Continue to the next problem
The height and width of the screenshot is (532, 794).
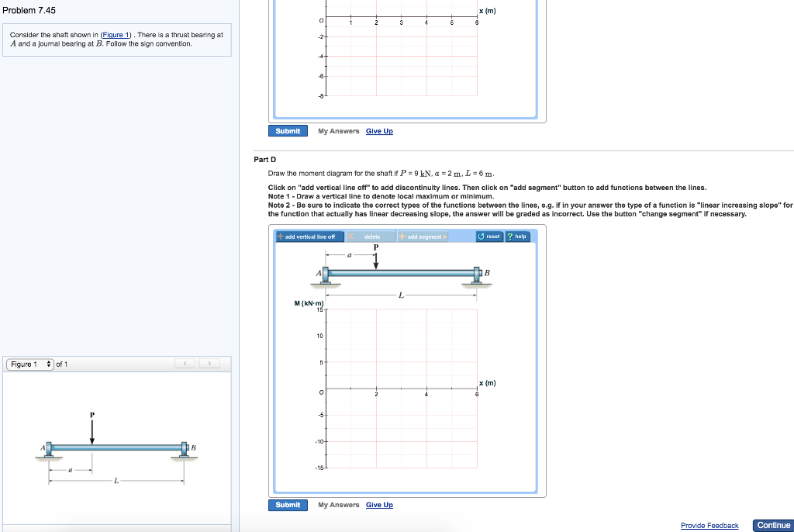click(x=773, y=526)
